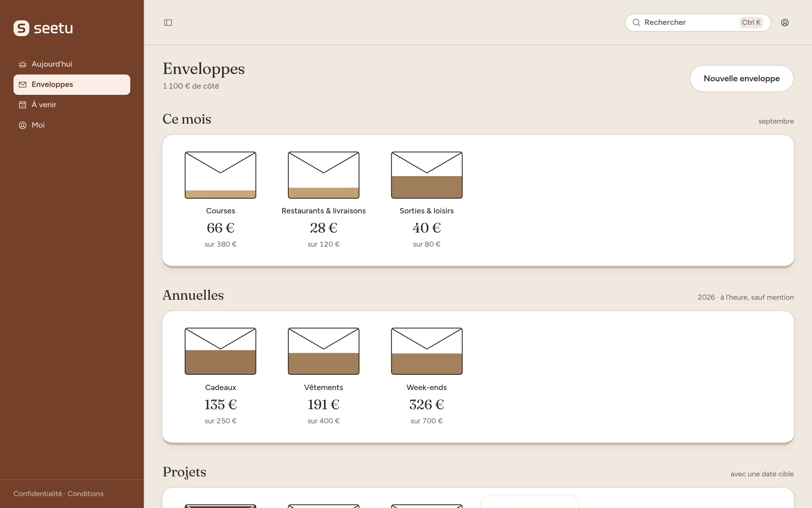Toggle the sidebar panel icon
The height and width of the screenshot is (508, 812).
tap(168, 23)
